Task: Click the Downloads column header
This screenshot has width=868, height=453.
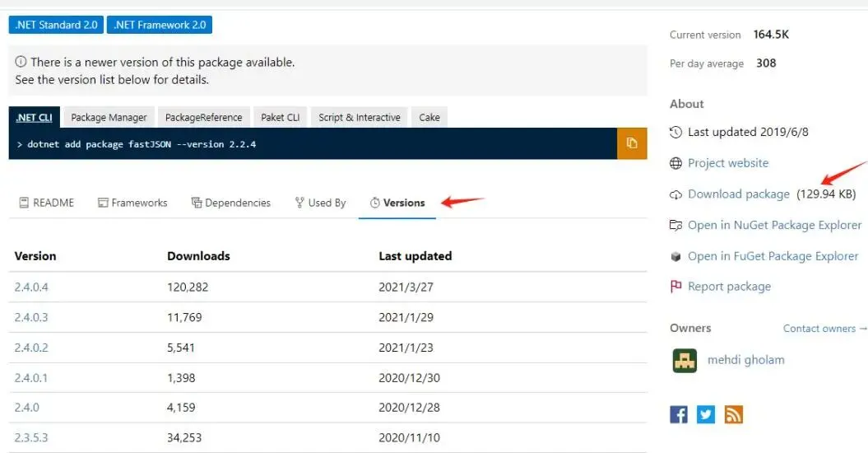Action: [x=198, y=256]
